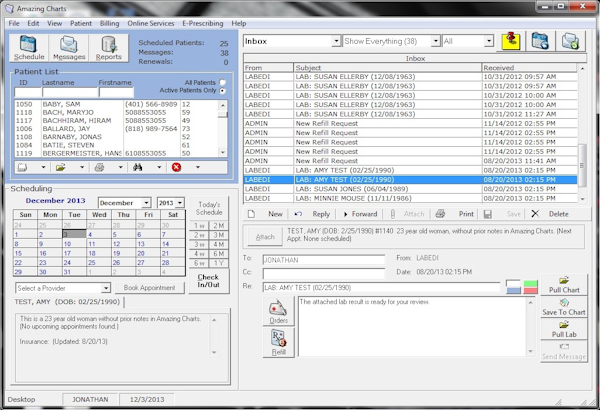The width and height of the screenshot is (600, 410).
Task: Click the Book Appointment button
Action: (x=148, y=288)
